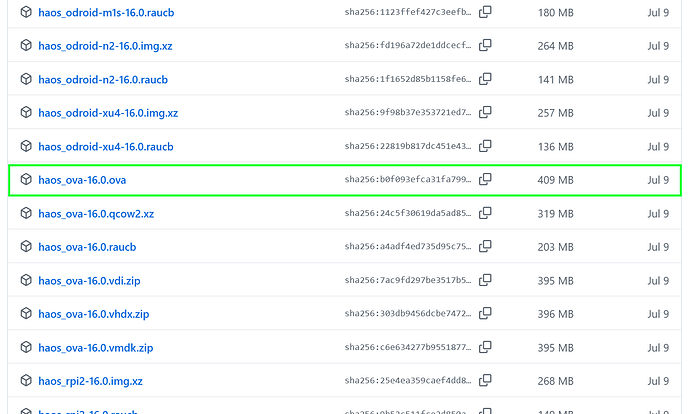Select the sha256:b0f093efca31fa799 hash text
Viewport: 690px width, 414px height.
click(407, 180)
